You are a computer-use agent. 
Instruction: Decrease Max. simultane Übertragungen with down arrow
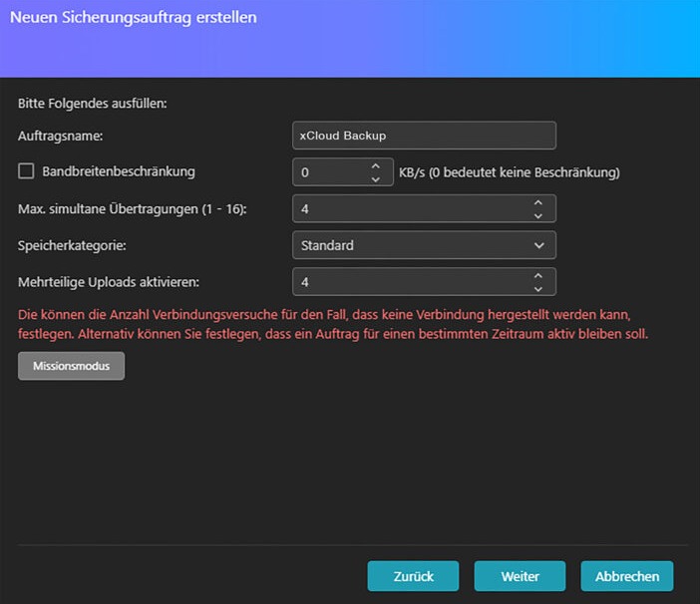(x=538, y=216)
